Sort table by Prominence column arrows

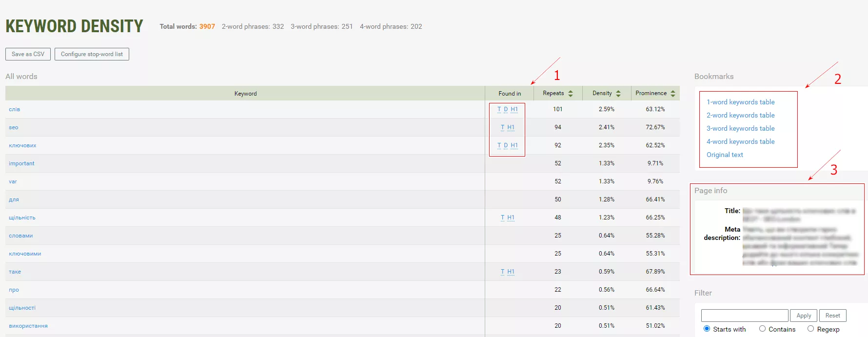tap(672, 94)
